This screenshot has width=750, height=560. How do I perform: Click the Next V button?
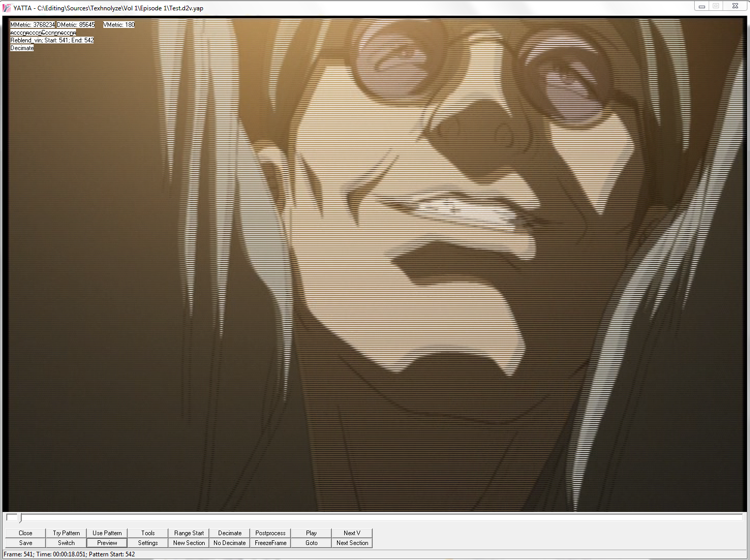(352, 533)
